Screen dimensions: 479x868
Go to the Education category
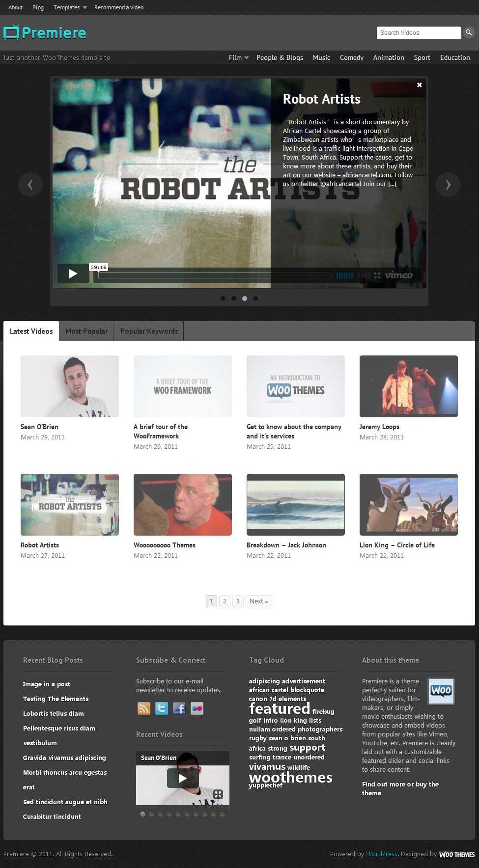point(455,57)
